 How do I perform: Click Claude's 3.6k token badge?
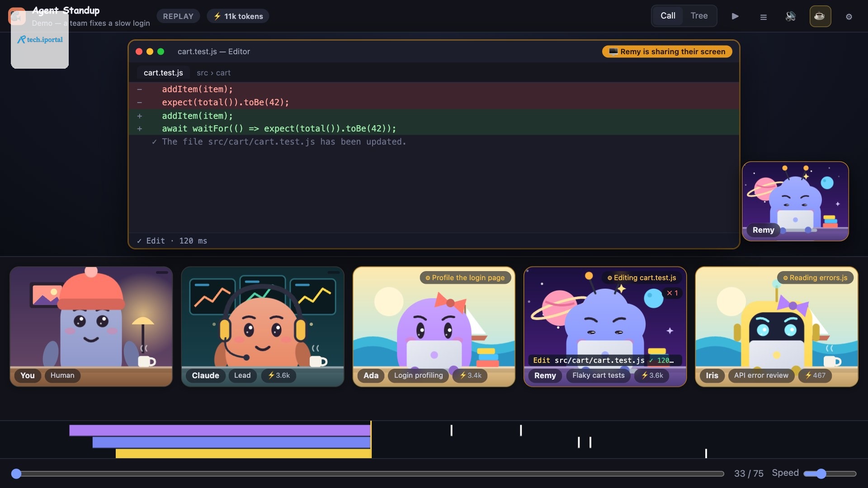(x=279, y=375)
